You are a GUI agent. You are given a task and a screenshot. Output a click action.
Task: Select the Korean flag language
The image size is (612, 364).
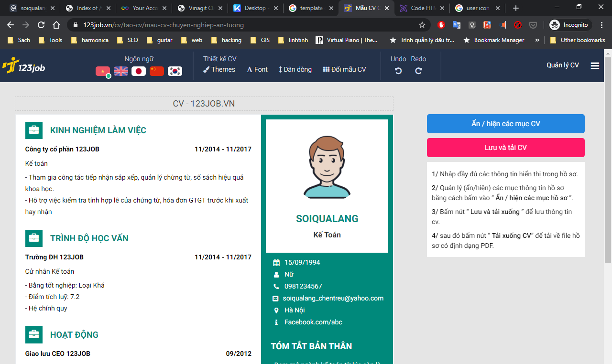175,71
